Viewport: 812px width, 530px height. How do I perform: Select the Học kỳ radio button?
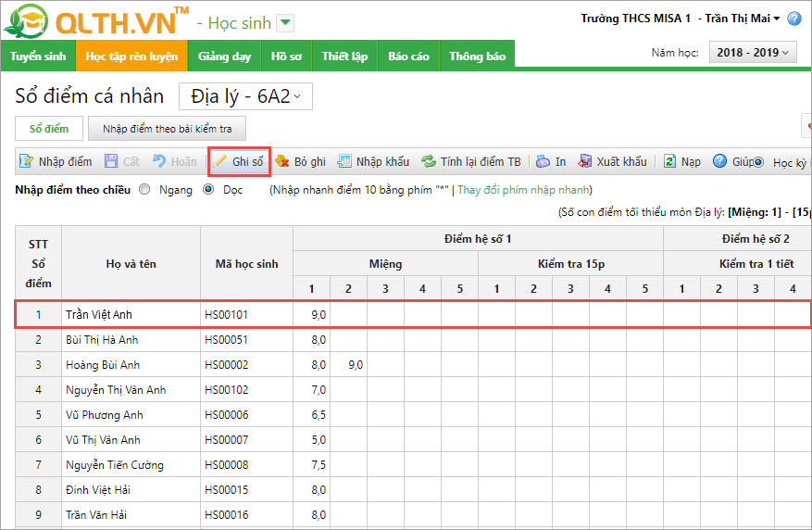click(758, 163)
